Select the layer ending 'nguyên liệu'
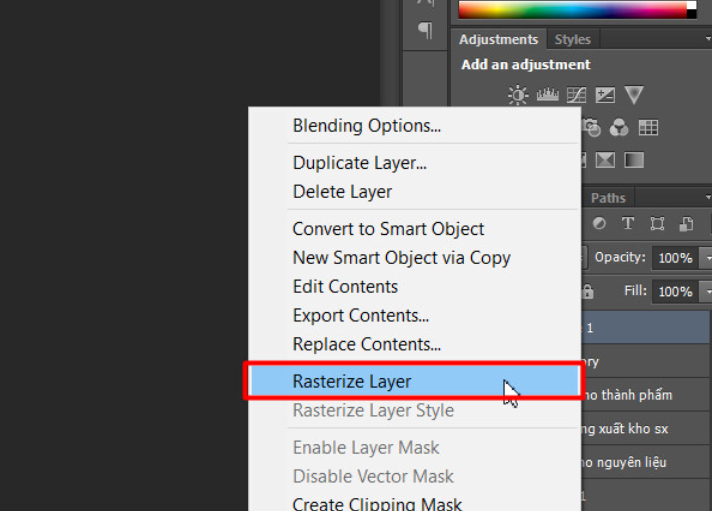 (645, 462)
